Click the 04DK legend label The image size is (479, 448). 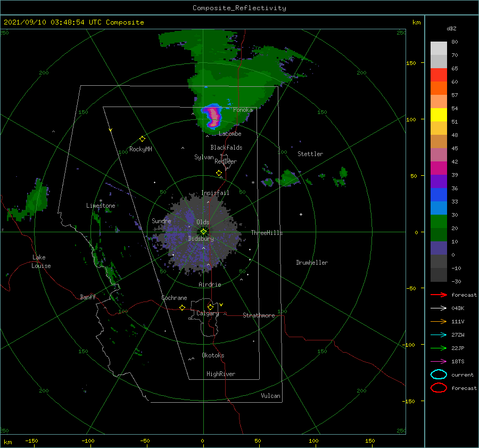(x=458, y=308)
